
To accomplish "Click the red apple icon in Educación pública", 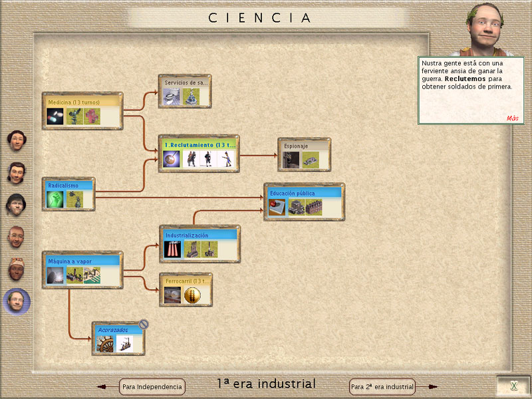I will (x=277, y=207).
